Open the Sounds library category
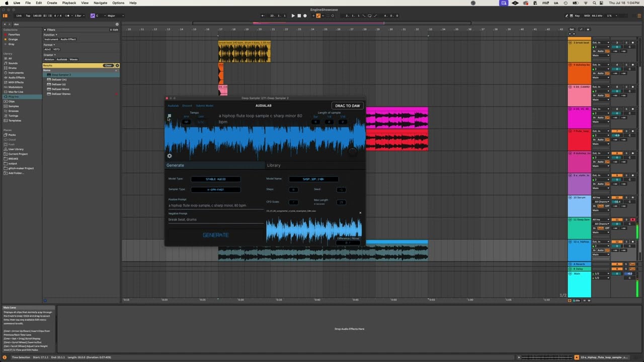This screenshot has width=644, height=362. (x=13, y=63)
